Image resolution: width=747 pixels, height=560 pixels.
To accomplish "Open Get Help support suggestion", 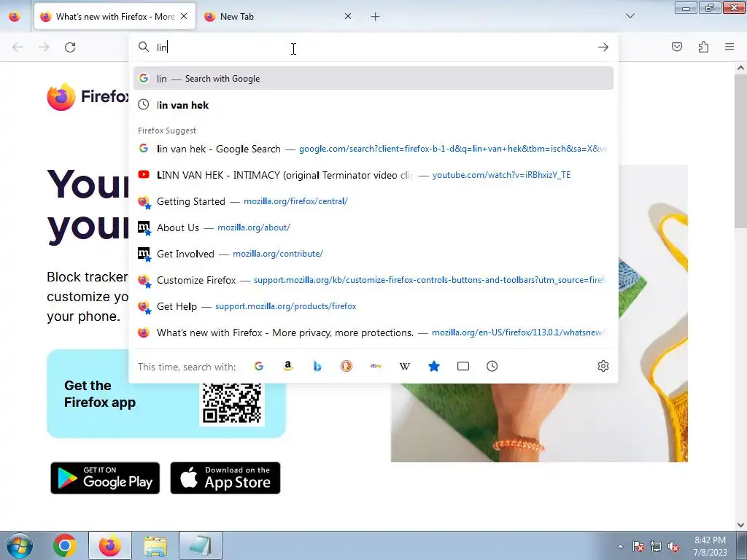I will click(373, 306).
